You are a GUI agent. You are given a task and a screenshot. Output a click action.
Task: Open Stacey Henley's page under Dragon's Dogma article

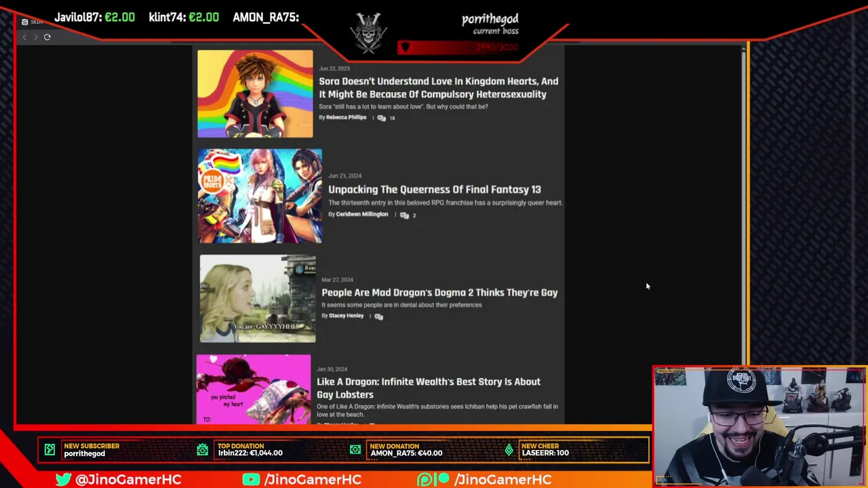click(x=346, y=316)
